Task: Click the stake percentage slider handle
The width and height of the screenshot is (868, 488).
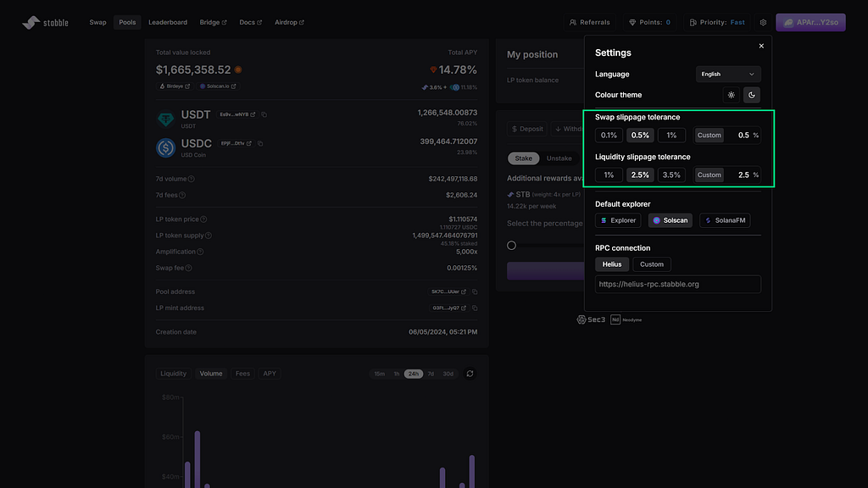Action: (511, 246)
